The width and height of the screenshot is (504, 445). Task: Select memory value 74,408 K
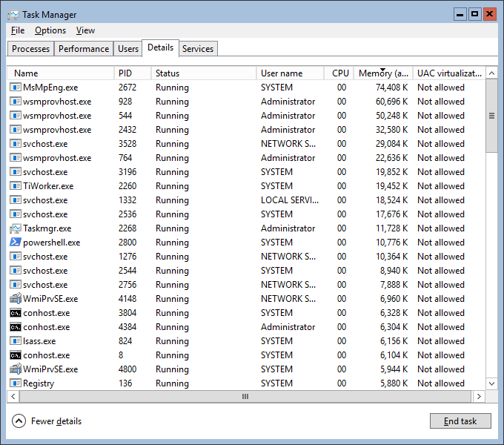(392, 87)
